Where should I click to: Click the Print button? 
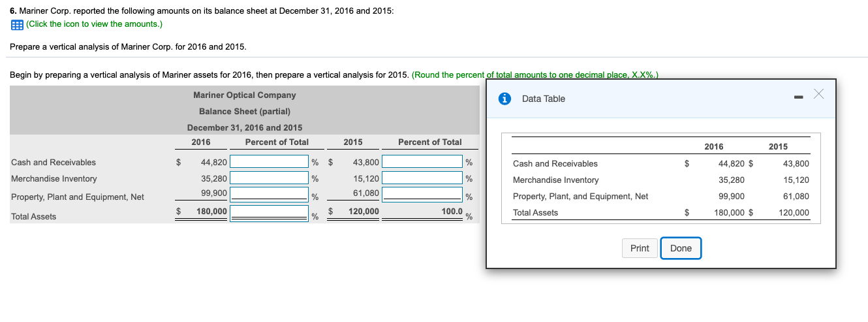(640, 248)
